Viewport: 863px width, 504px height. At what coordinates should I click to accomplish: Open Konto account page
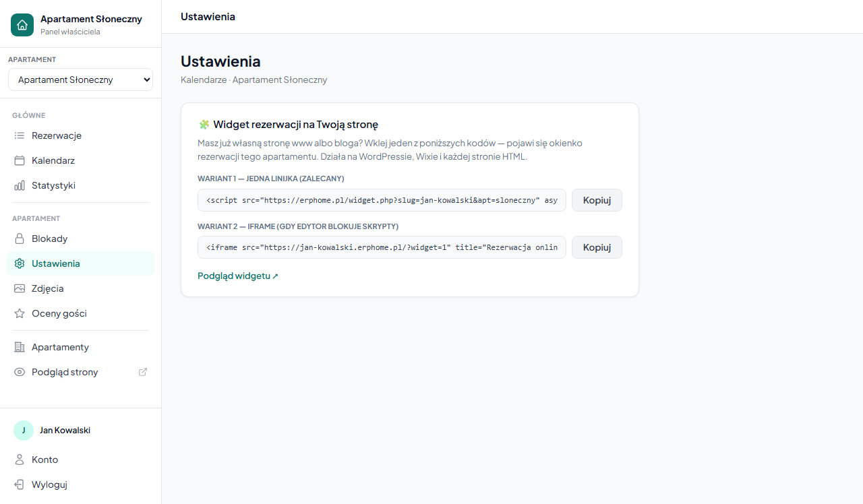coord(81,460)
